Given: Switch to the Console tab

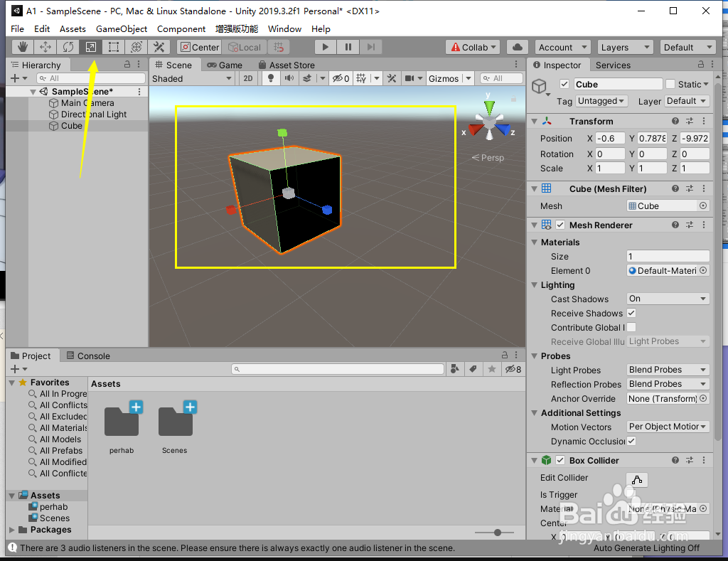Looking at the screenshot, I should coord(88,356).
